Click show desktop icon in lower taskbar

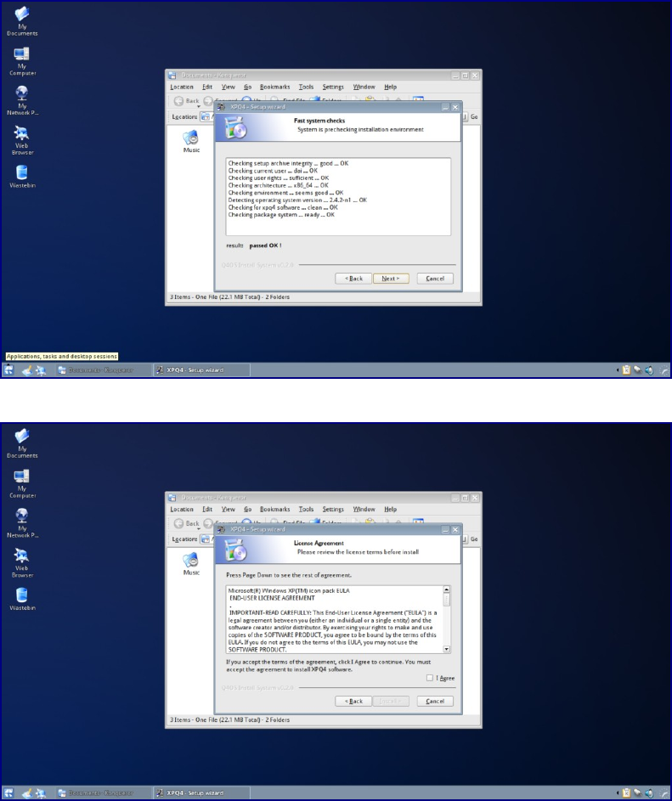pos(27,793)
